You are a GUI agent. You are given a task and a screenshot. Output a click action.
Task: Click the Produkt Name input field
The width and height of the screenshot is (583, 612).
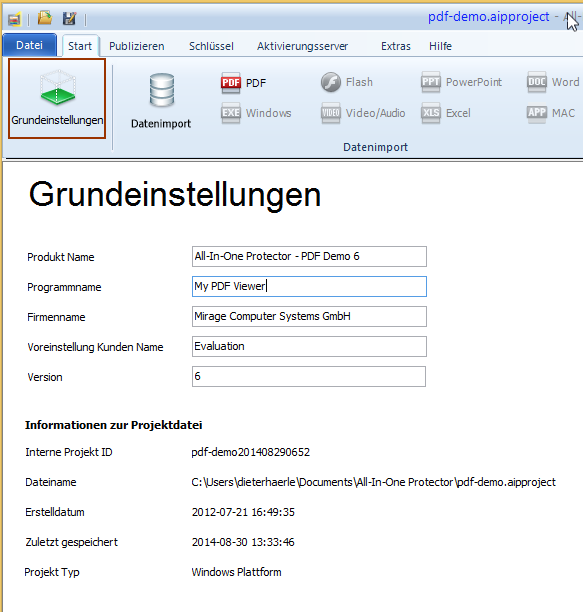tap(309, 256)
